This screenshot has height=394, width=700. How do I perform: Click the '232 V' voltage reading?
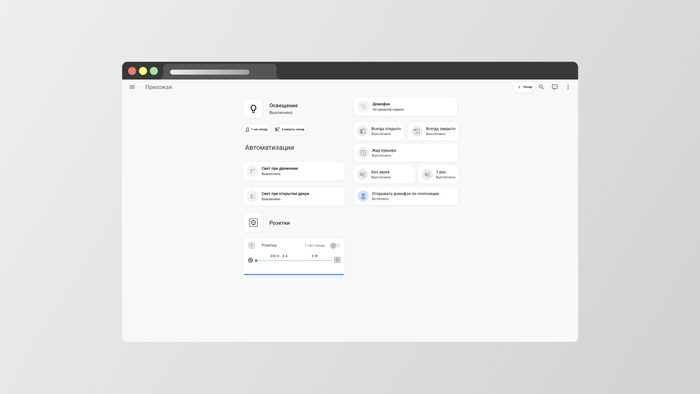[275, 256]
